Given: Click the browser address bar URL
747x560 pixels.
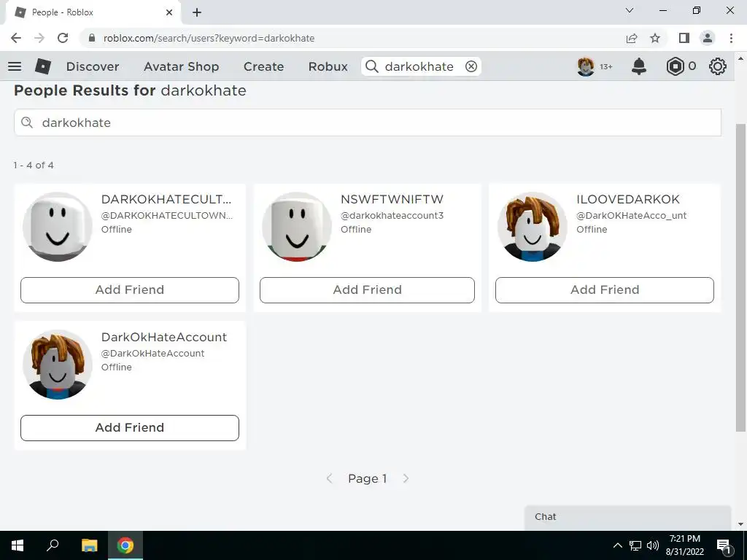Looking at the screenshot, I should pos(209,38).
